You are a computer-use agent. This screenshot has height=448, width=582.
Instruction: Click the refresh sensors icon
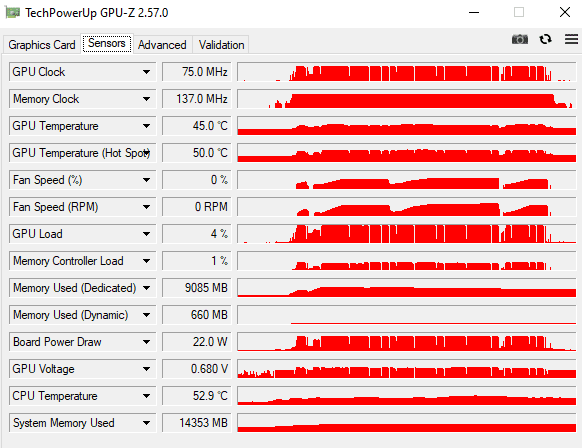coord(545,39)
